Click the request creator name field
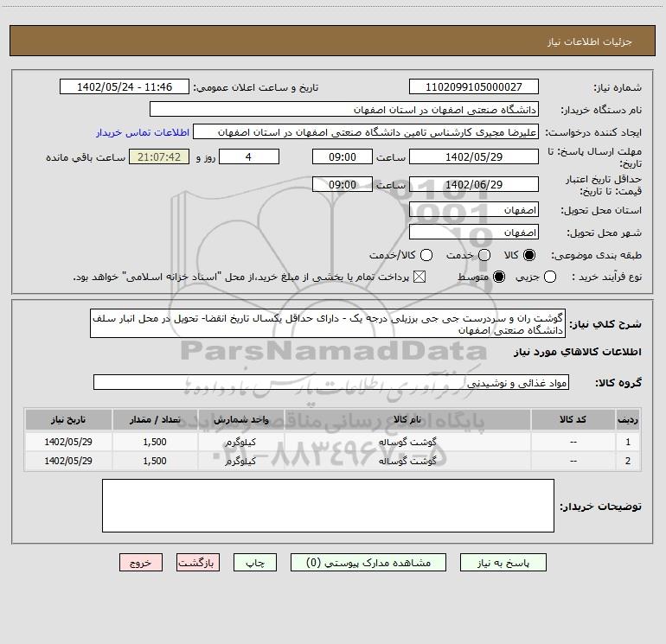Screen dimensions: 666x644 coord(366,132)
